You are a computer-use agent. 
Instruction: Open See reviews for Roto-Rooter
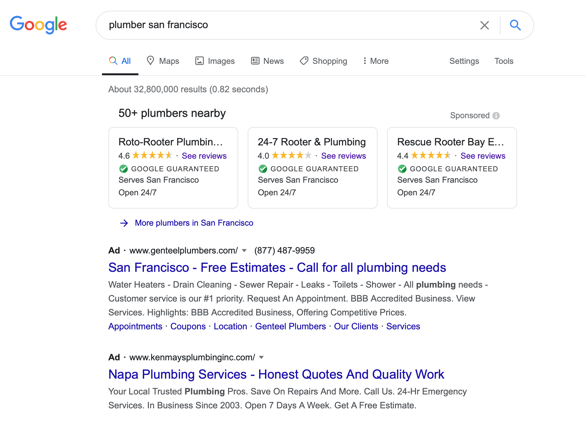[204, 156]
